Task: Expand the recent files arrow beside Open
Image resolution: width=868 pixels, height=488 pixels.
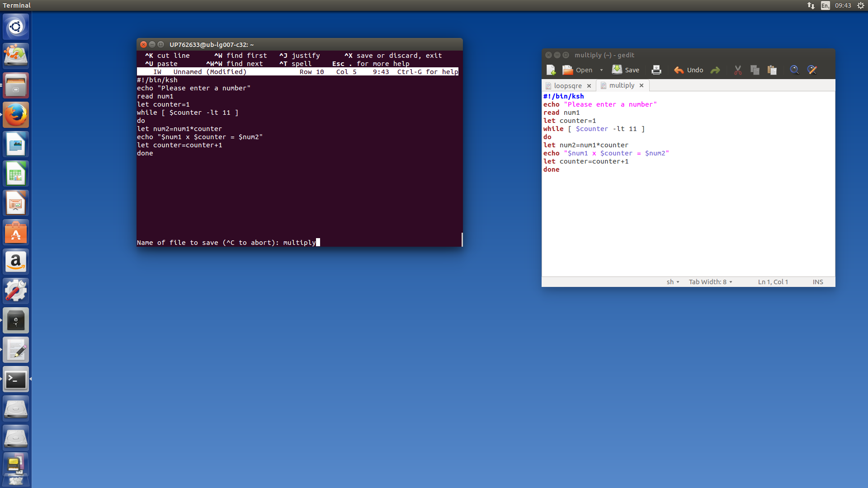Action: click(601, 70)
